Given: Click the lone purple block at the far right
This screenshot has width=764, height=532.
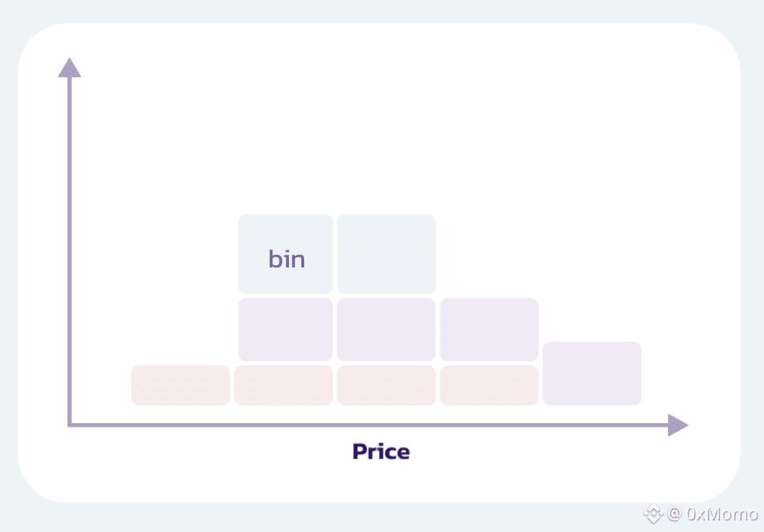Looking at the screenshot, I should click(592, 373).
